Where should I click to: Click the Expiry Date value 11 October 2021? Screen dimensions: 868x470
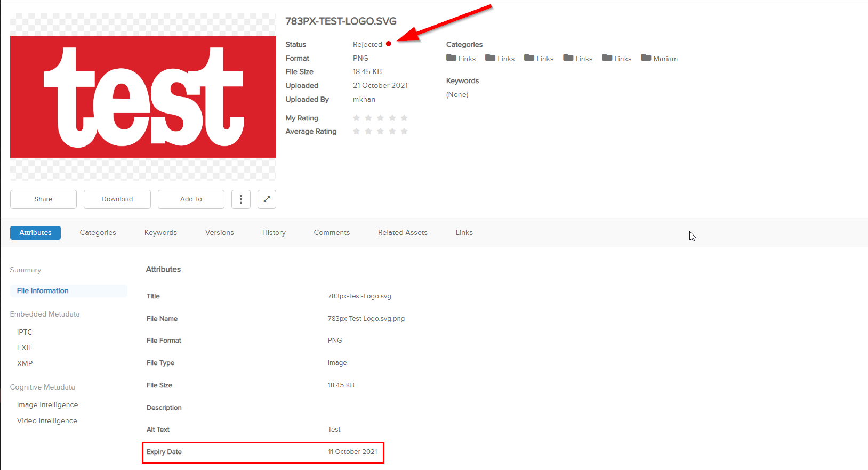(352, 452)
